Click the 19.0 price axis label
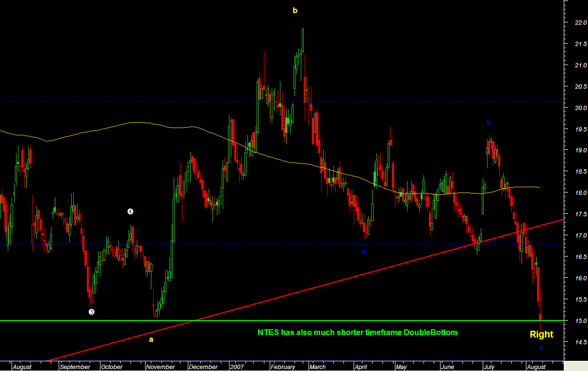588x371 pixels. tap(581, 150)
